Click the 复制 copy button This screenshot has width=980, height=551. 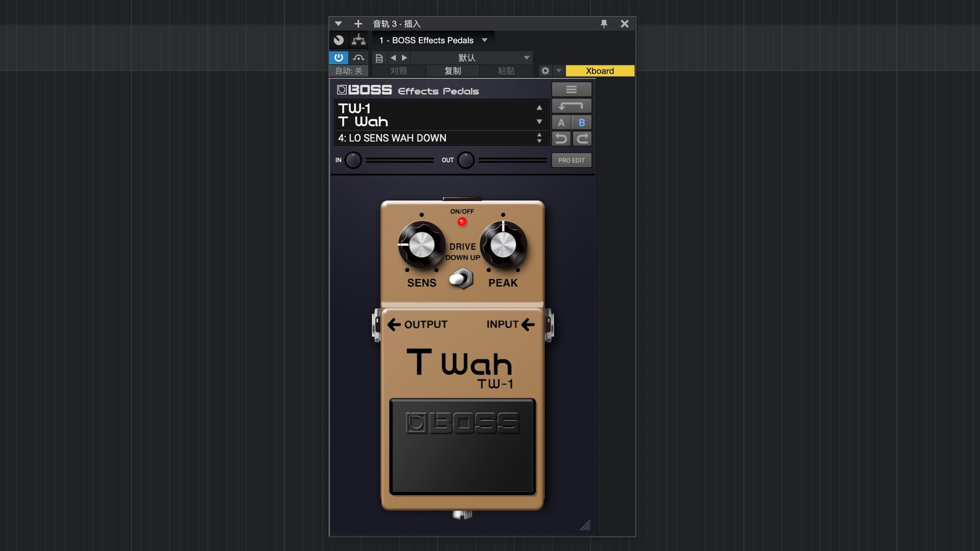tap(453, 71)
